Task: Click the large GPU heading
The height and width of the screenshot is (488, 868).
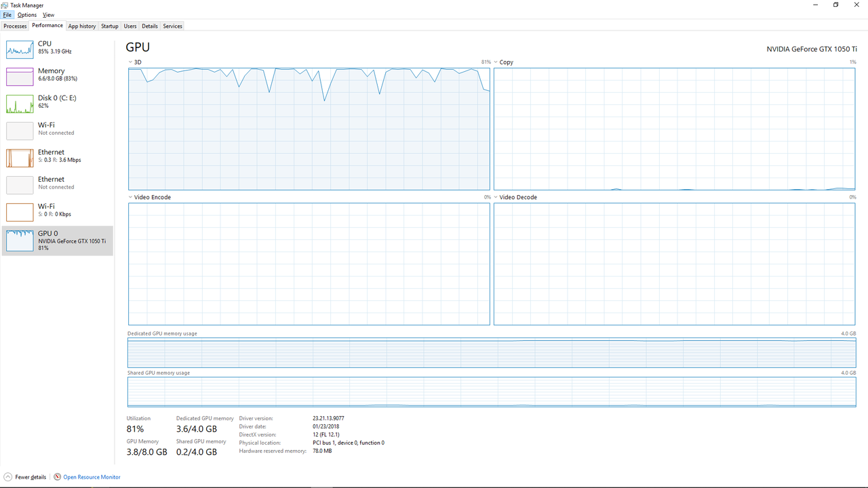Action: (138, 47)
